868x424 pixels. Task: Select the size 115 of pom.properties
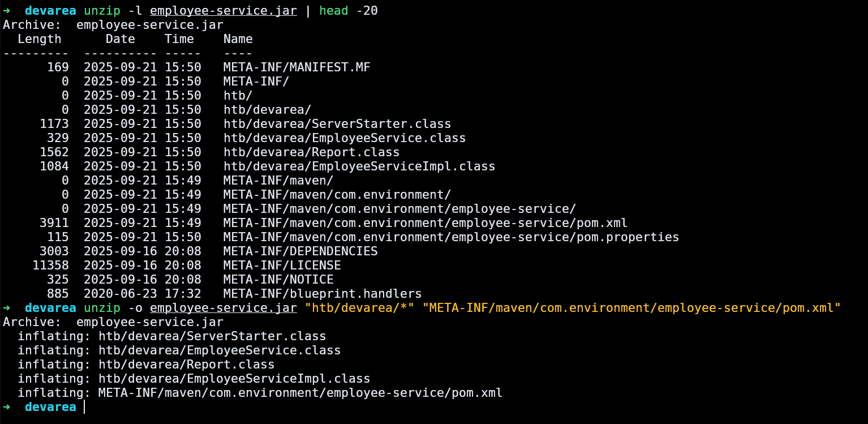[58, 237]
